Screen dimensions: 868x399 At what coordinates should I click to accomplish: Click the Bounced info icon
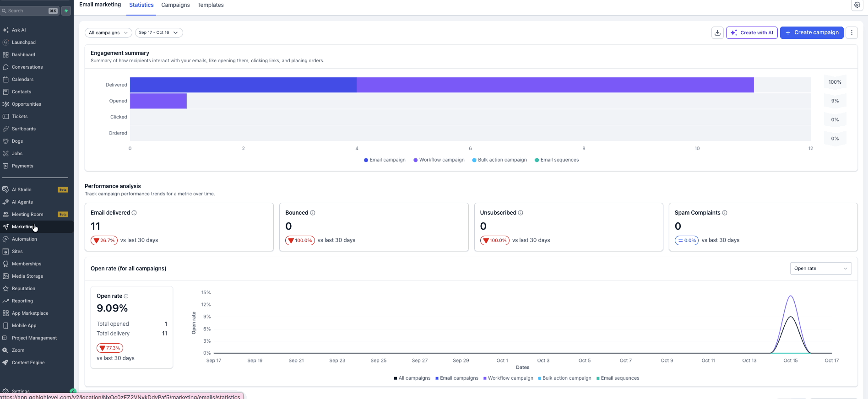[313, 213]
